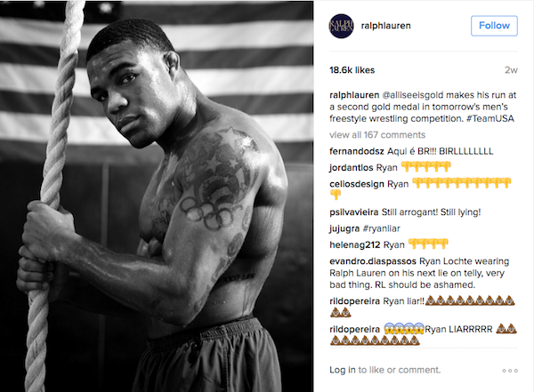Open the three-dot more options menu
This screenshot has width=534, height=392.
click(x=510, y=371)
